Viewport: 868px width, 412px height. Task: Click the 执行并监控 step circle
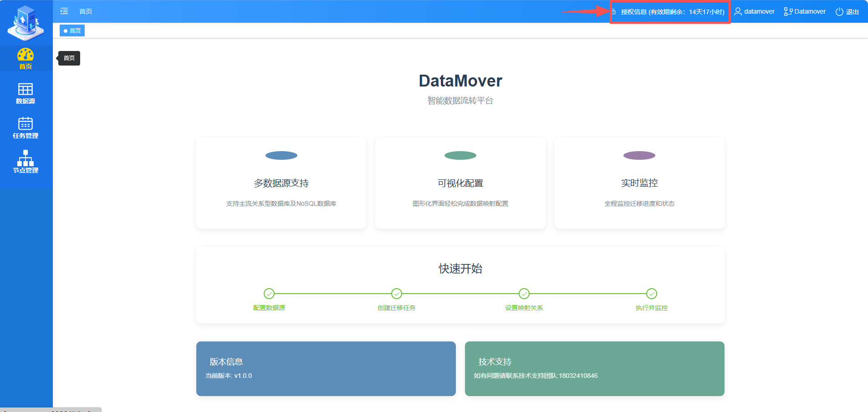click(x=652, y=294)
